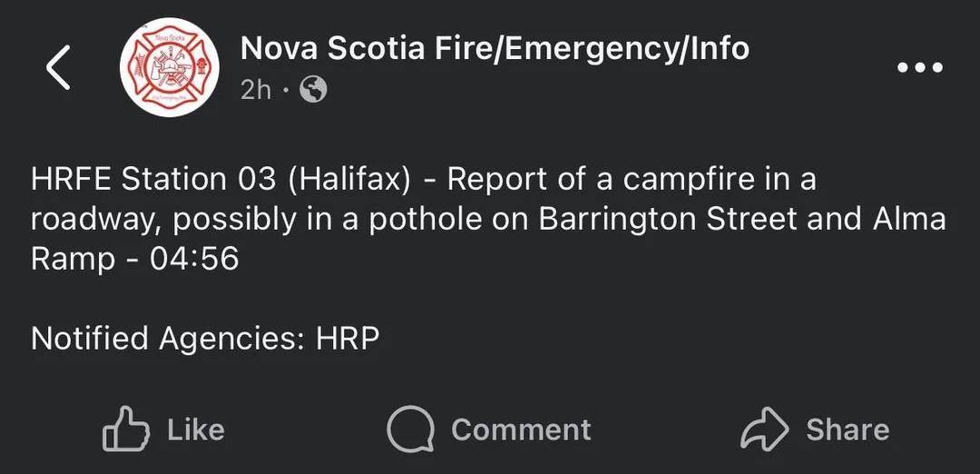Screen dimensions: 980x474
Task: Click the "04:56" time in the post
Action: [x=195, y=260]
